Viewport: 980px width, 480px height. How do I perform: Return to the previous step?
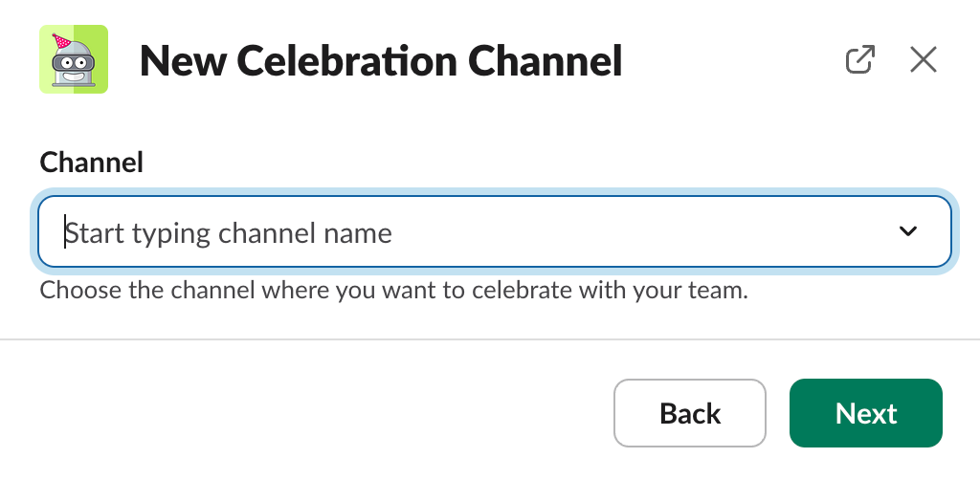(x=689, y=413)
